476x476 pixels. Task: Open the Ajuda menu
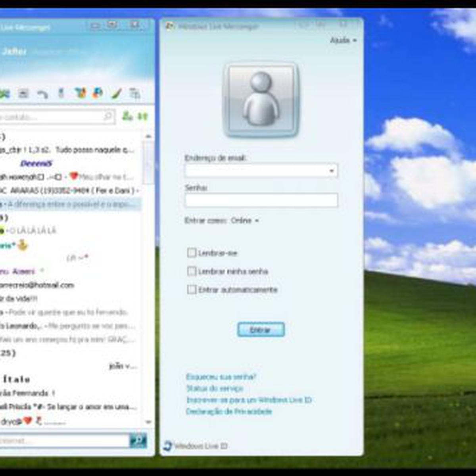coord(343,40)
